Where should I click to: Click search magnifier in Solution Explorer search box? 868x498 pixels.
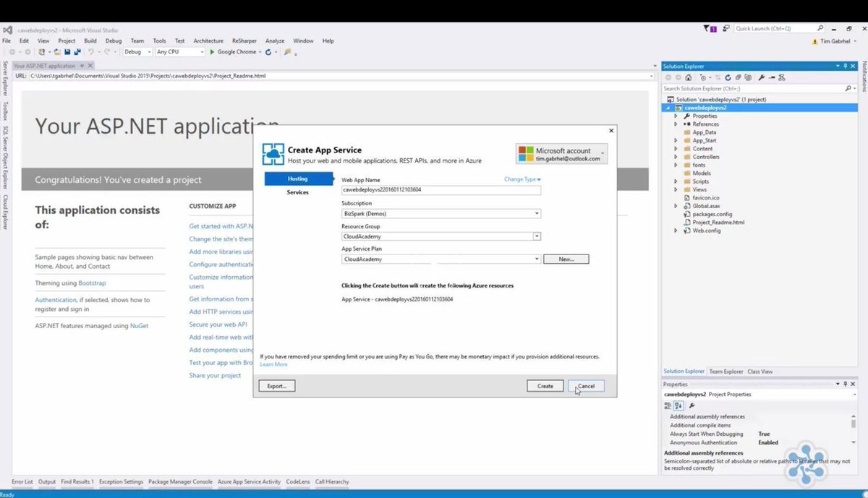pyautogui.click(x=848, y=88)
